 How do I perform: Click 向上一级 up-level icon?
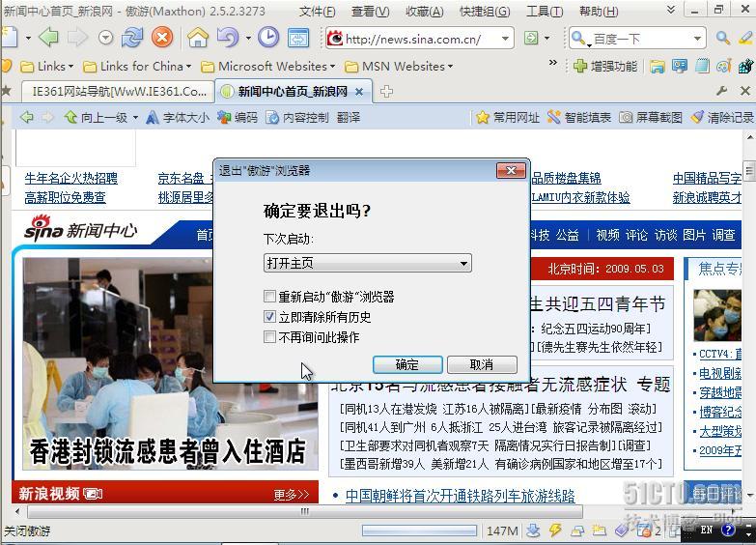[70, 117]
